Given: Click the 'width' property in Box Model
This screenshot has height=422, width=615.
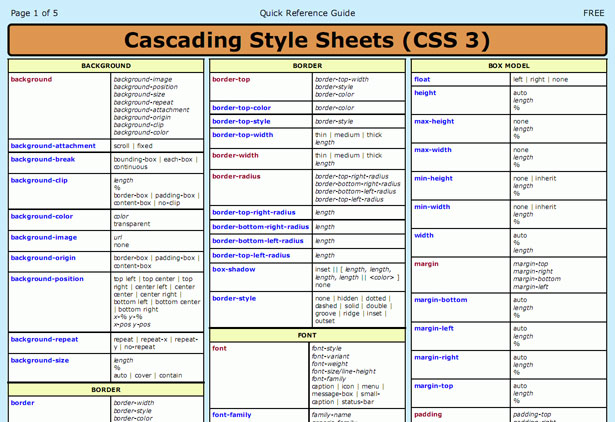Looking at the screenshot, I should [x=424, y=235].
